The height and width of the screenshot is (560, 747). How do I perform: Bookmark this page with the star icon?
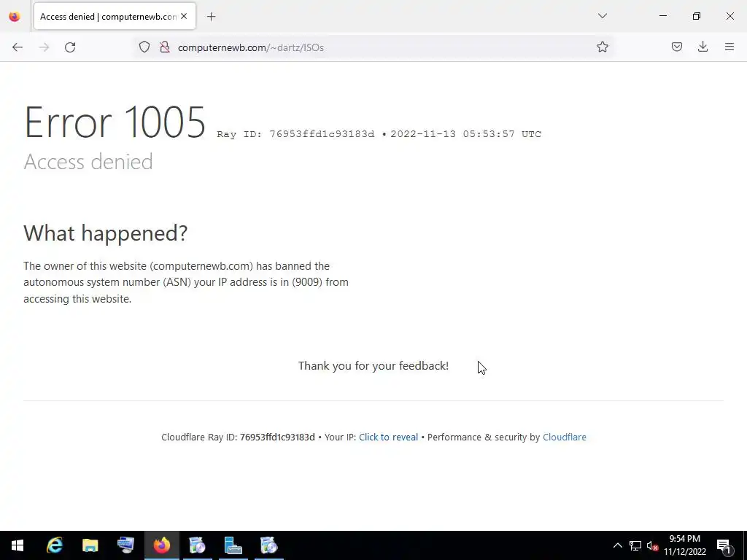tap(602, 47)
